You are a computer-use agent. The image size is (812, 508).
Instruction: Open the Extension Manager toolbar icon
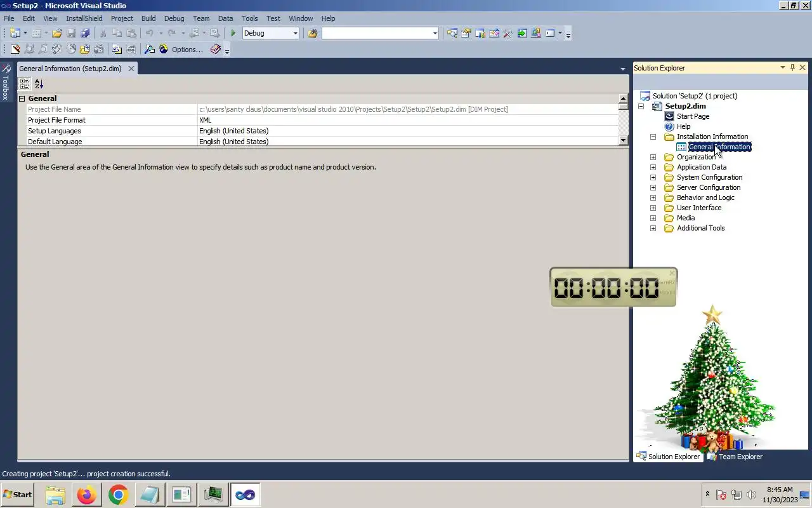click(x=536, y=33)
